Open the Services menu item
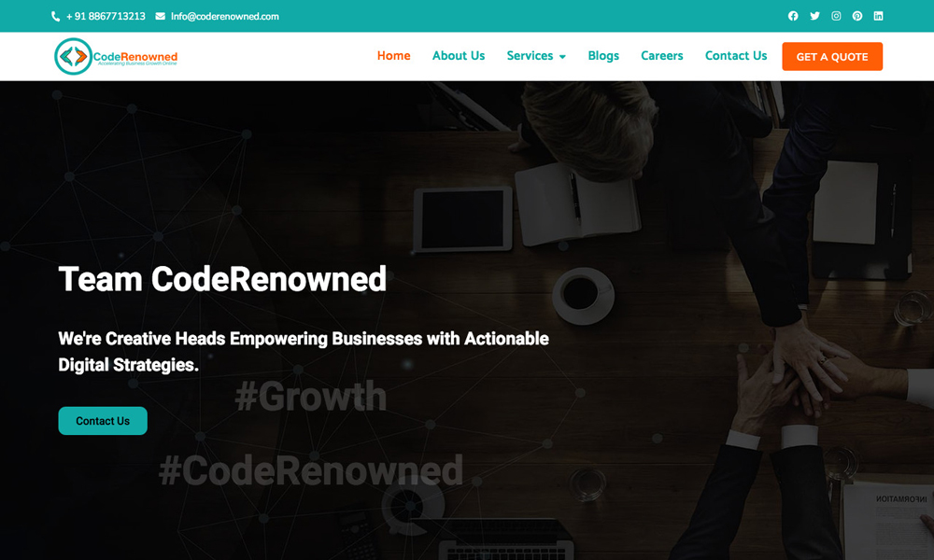Viewport: 934px width, 560px height. click(530, 56)
